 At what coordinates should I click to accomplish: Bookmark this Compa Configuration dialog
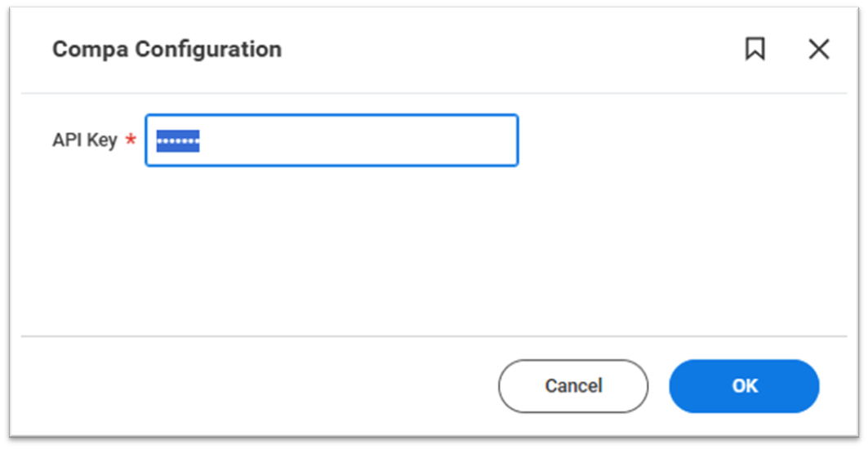(755, 50)
